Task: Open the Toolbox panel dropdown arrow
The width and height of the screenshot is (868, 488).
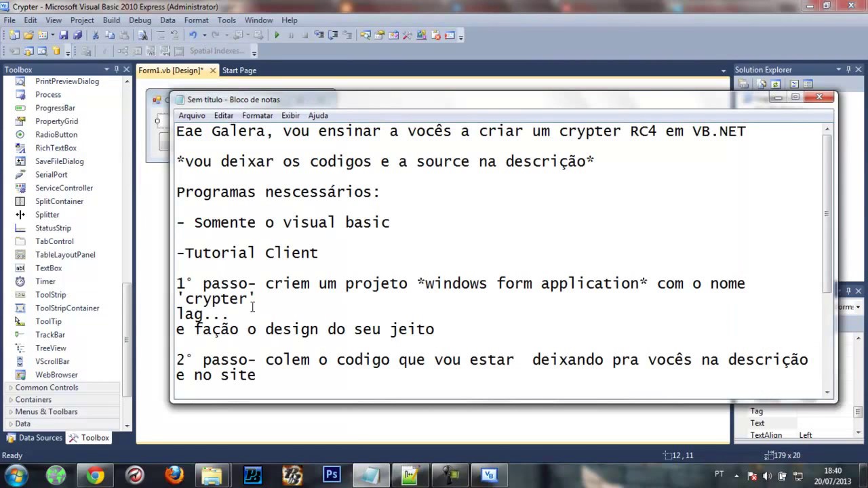Action: [x=106, y=69]
